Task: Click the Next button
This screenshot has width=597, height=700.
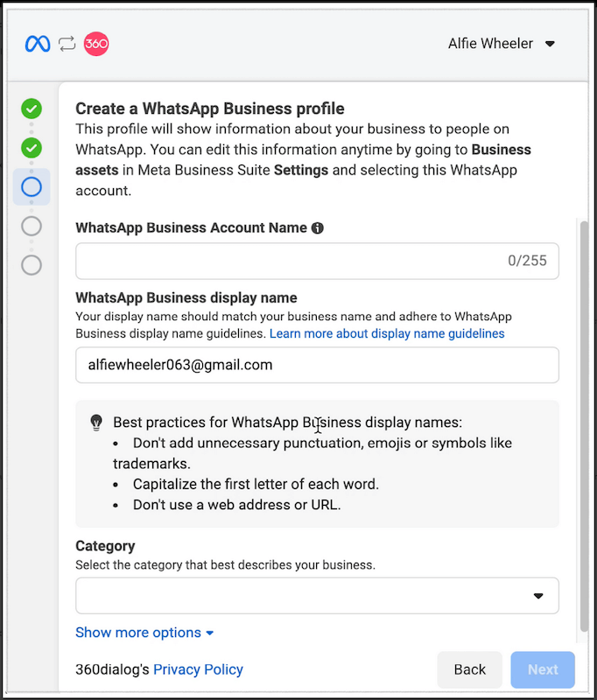Action: (x=543, y=669)
